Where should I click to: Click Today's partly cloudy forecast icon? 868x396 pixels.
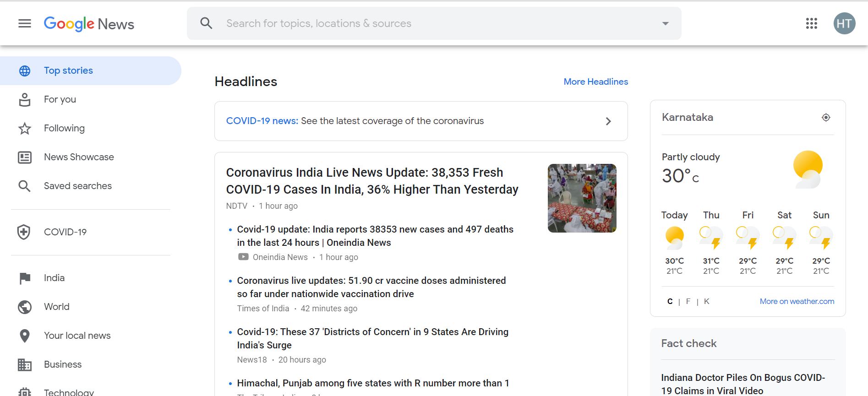(x=675, y=238)
